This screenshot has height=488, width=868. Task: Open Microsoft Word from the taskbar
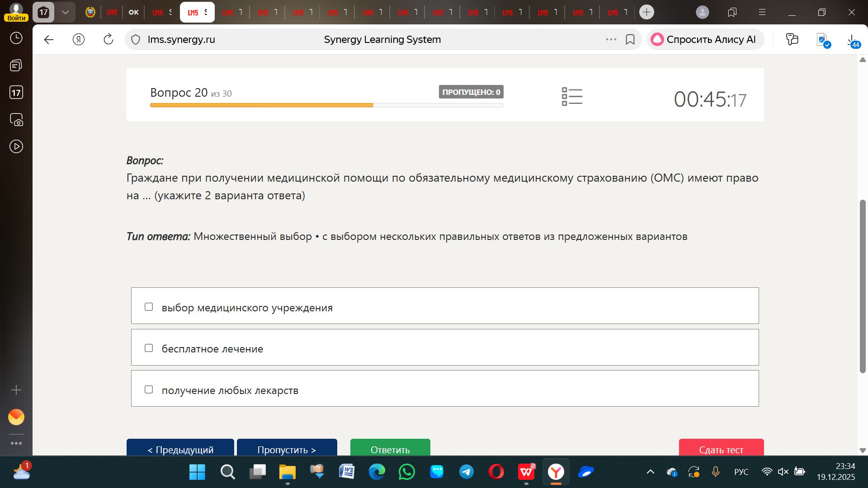click(347, 472)
